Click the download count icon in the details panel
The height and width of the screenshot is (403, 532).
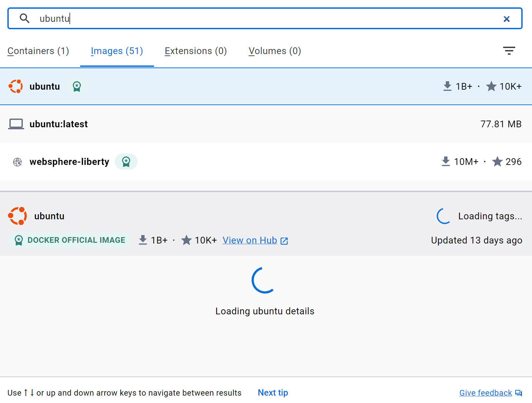pos(143,240)
